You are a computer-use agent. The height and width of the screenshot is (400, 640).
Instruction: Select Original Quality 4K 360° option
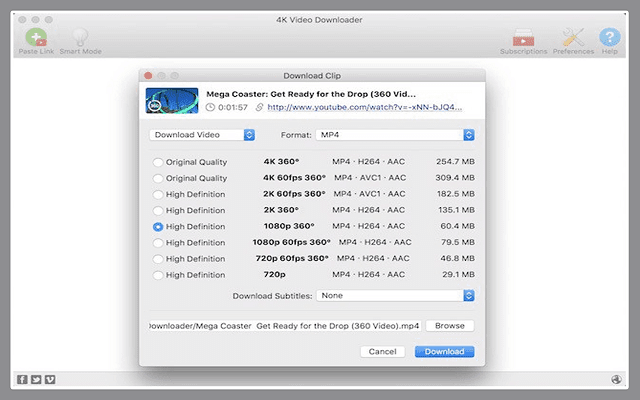(158, 162)
